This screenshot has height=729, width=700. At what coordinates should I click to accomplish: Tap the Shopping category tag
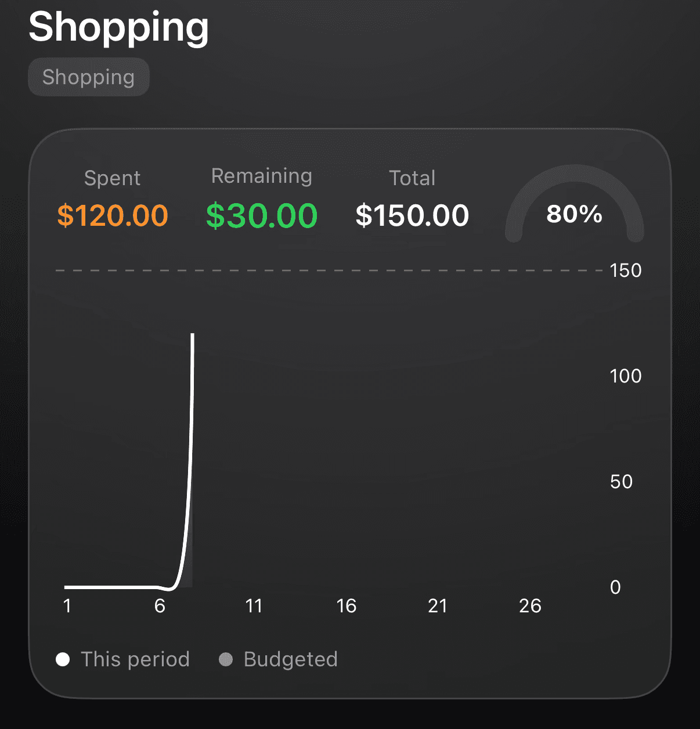point(89,77)
